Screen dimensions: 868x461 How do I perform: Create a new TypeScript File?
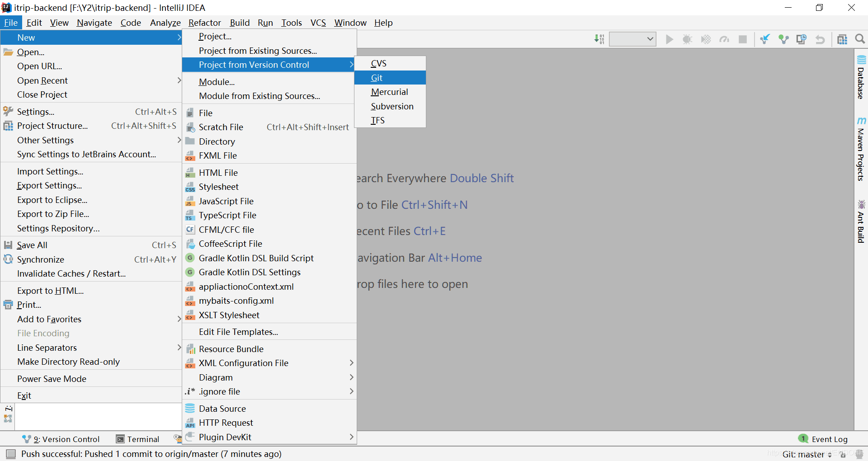coord(269,215)
